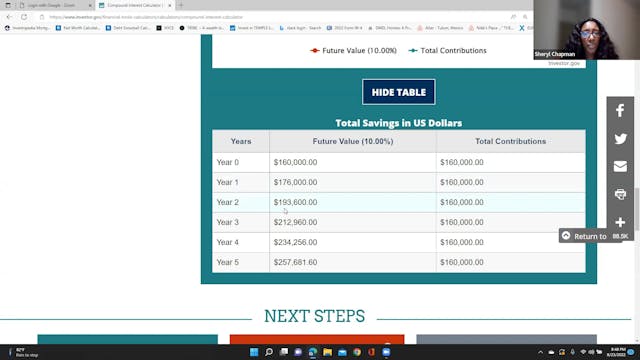The image size is (640, 360).
Task: Open Windows Start menu in taskbar
Action: 254,352
